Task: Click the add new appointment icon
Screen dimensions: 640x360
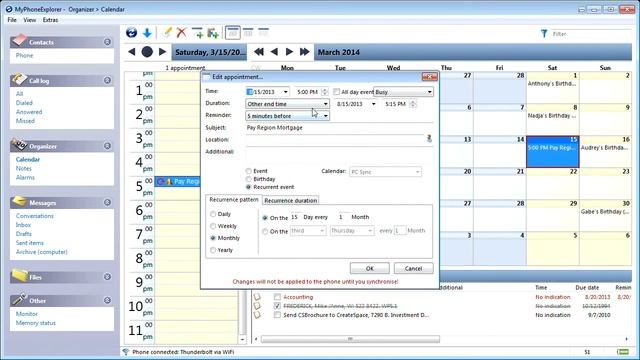Action: click(x=198, y=33)
